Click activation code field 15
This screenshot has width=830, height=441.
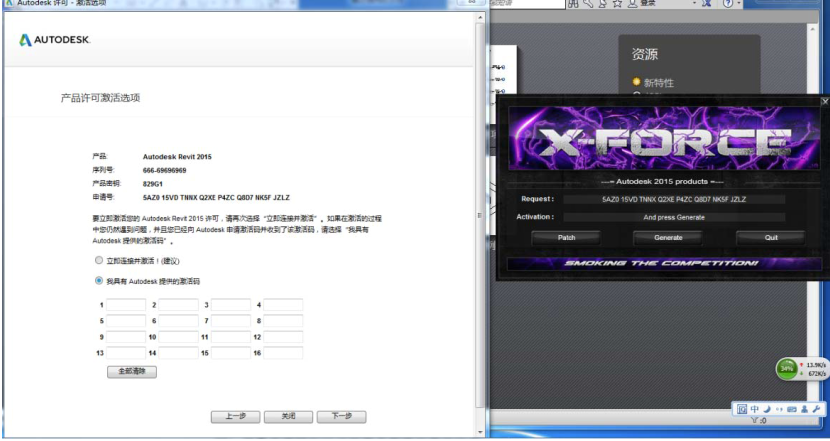(231, 353)
